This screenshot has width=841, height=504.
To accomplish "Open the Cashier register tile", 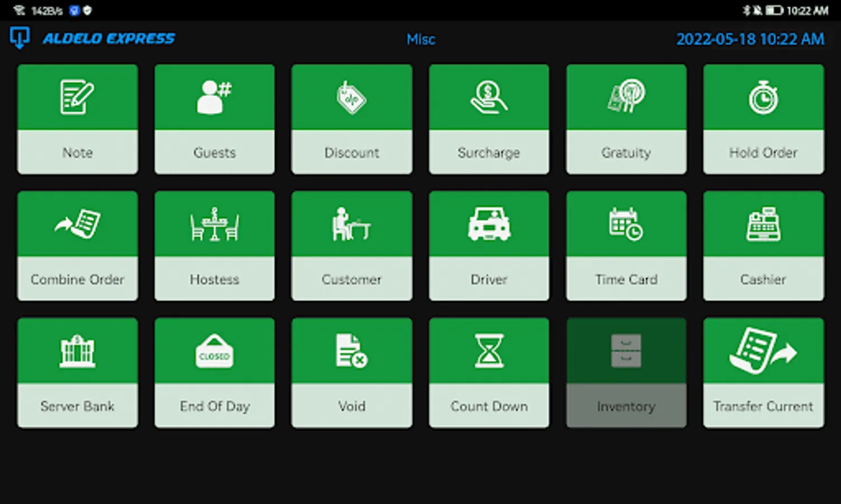I will 764,246.
